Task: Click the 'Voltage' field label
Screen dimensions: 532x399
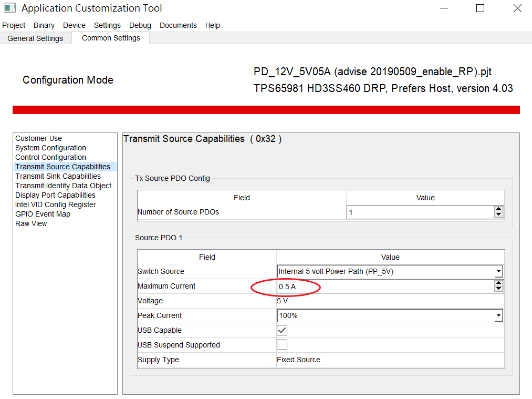Action: click(x=150, y=301)
